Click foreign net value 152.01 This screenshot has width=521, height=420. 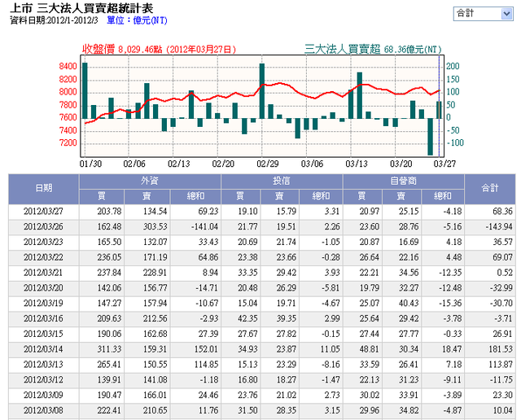coord(206,349)
